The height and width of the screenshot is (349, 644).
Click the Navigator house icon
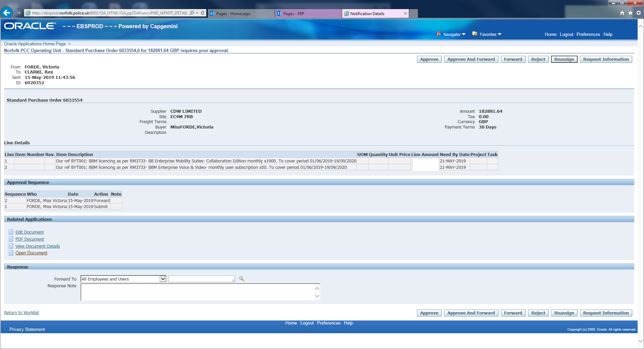tap(439, 34)
